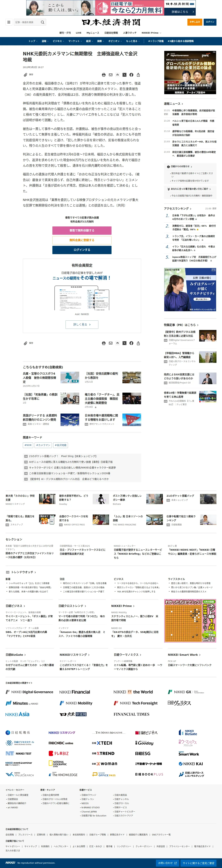Expand the NIKKEI Prime menu under the masthead

(151, 33)
